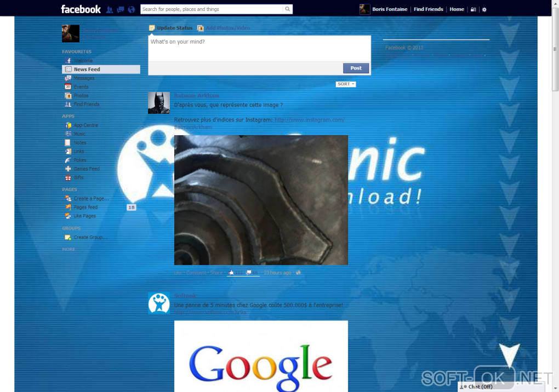Open Home in the top bar
The height and width of the screenshot is (392, 559).
coord(457,9)
